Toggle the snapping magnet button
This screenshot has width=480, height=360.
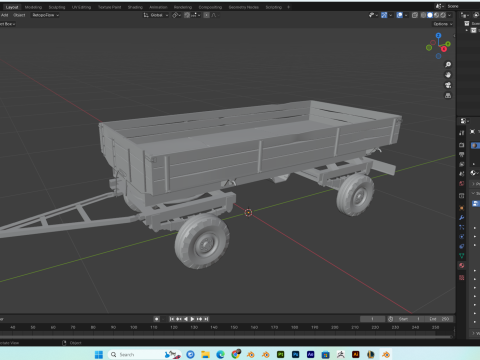click(x=187, y=15)
